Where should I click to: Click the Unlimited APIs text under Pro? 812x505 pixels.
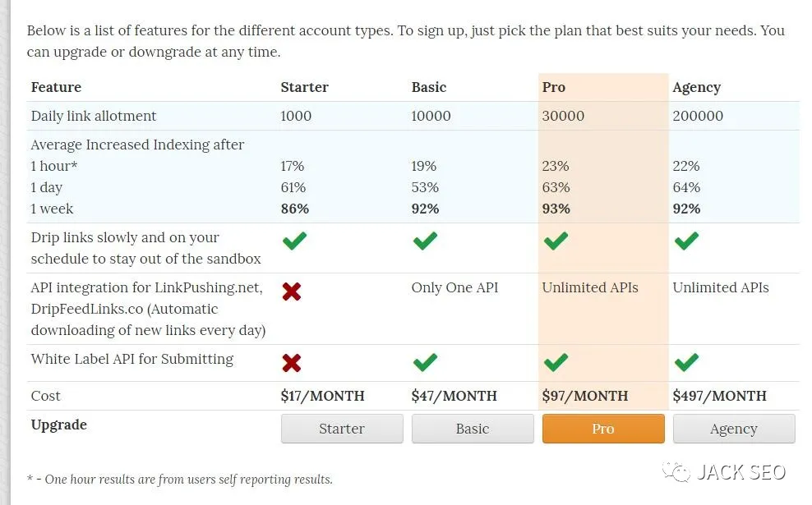coord(590,287)
